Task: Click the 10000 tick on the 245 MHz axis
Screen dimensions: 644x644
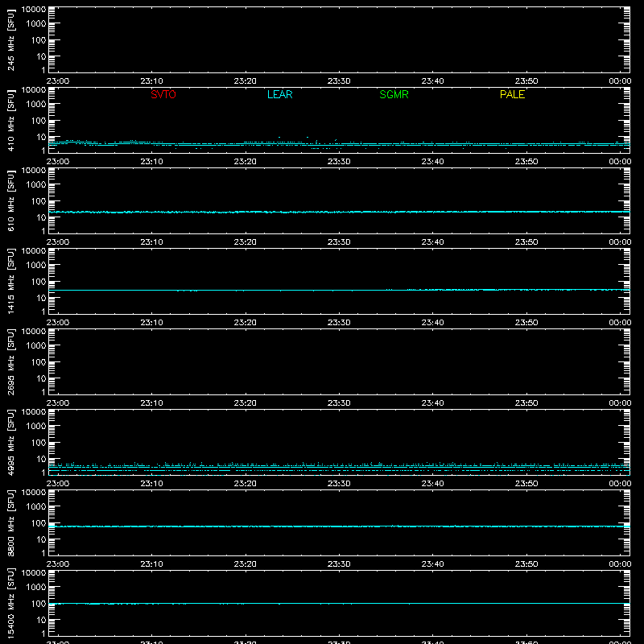Action: coord(34,9)
